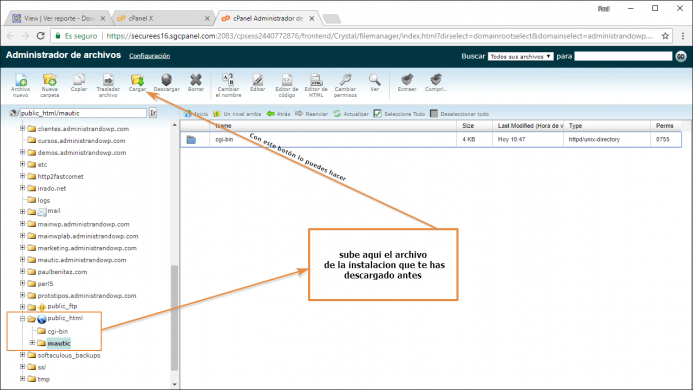Click the browser back arrow
693x390 pixels.
point(11,36)
